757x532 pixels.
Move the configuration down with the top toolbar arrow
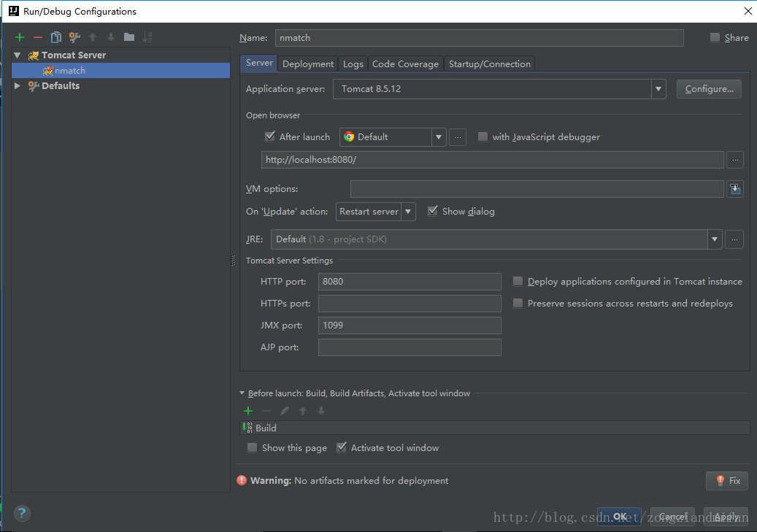(110, 37)
